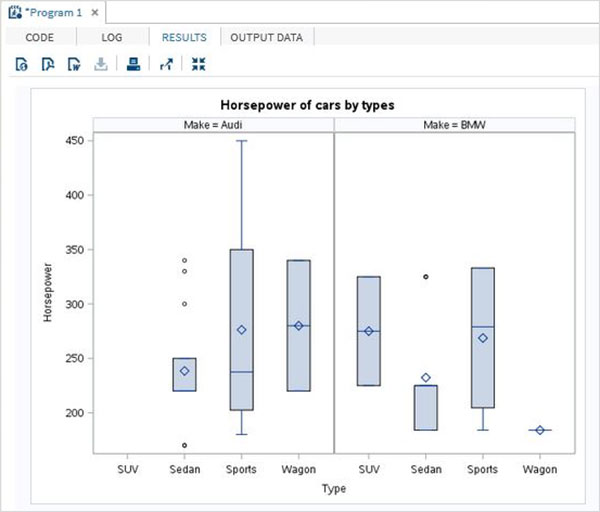Click the Audi panel Sports axis label
This screenshot has height=512, width=600.
pyautogui.click(x=241, y=470)
